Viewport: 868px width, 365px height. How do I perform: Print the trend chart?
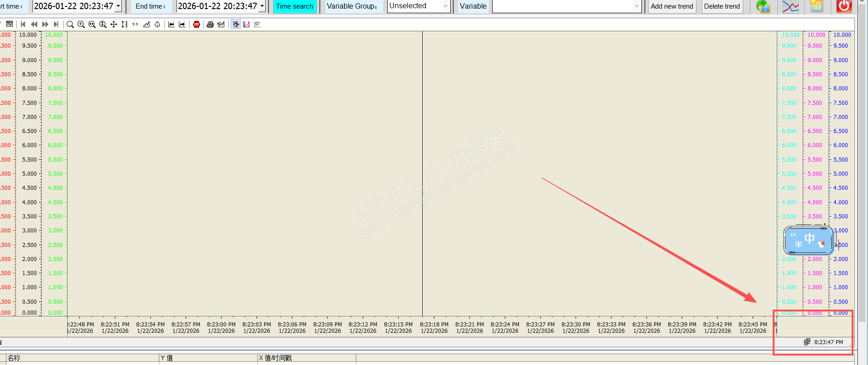point(210,24)
